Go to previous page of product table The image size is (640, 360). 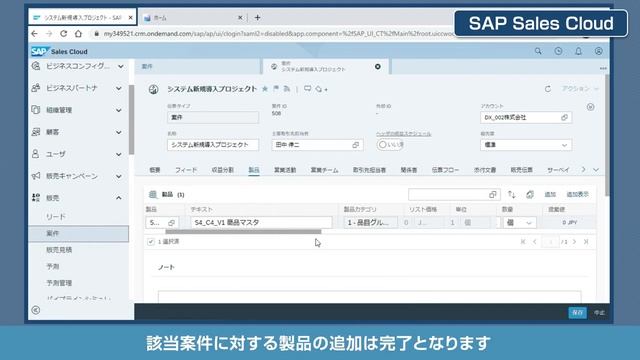pyautogui.click(x=534, y=242)
